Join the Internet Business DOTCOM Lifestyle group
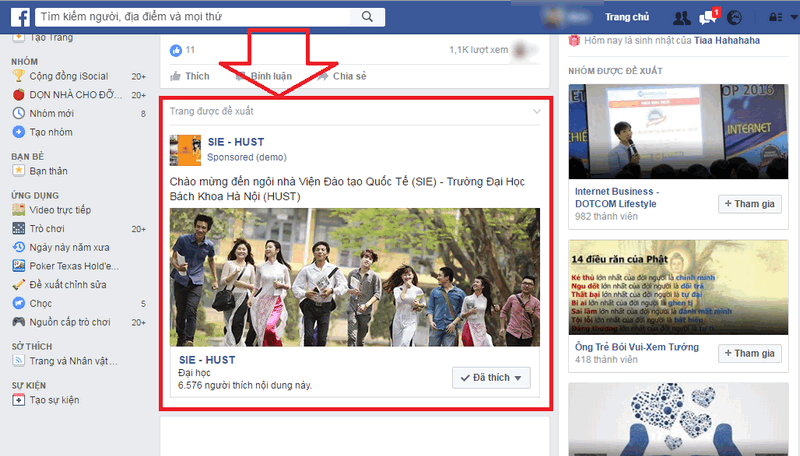Image resolution: width=800 pixels, height=456 pixels. point(749,204)
